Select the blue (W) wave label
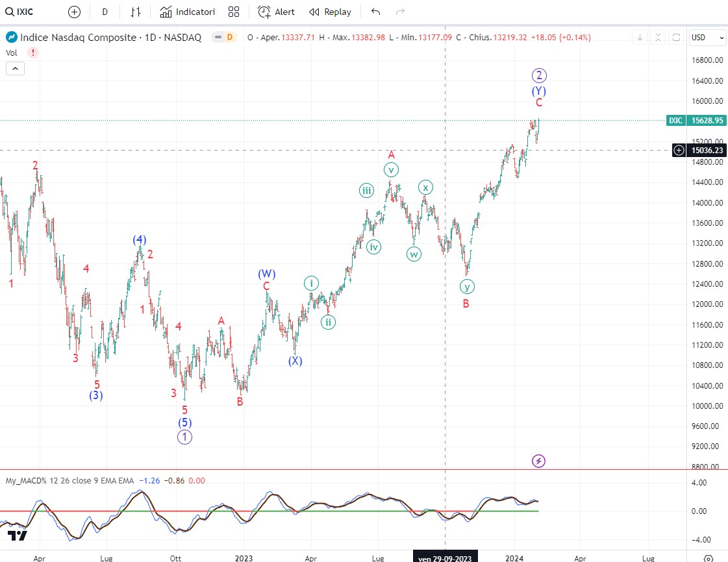728x562 pixels. coord(267,274)
